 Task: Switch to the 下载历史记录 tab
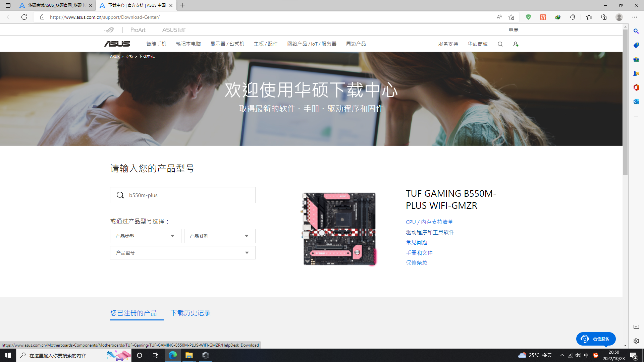[191, 313]
